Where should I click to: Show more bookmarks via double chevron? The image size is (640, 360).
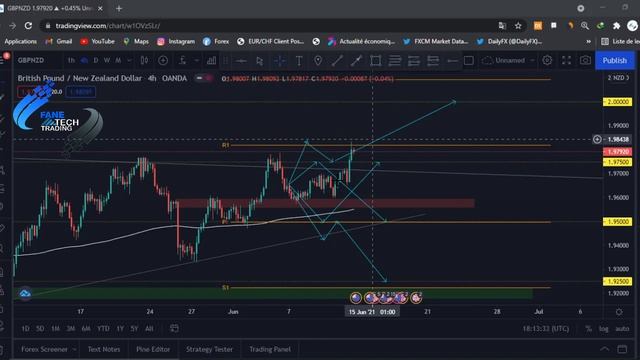[588, 41]
